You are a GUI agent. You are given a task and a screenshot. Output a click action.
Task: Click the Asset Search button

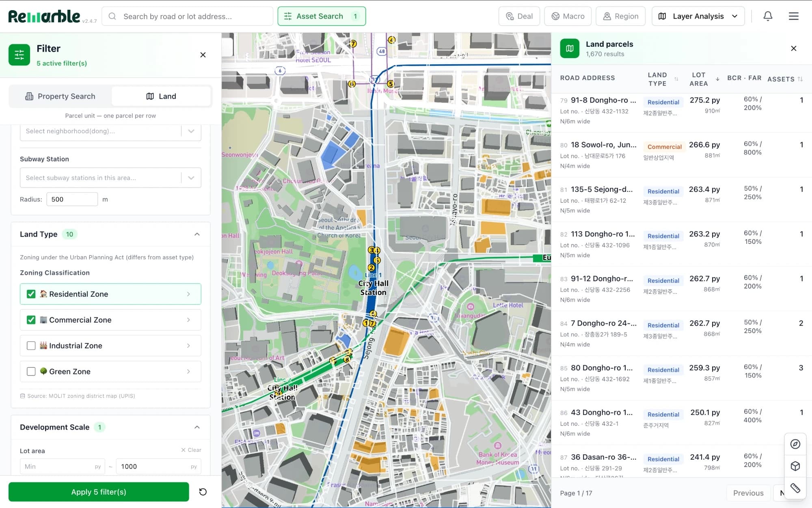tap(322, 16)
